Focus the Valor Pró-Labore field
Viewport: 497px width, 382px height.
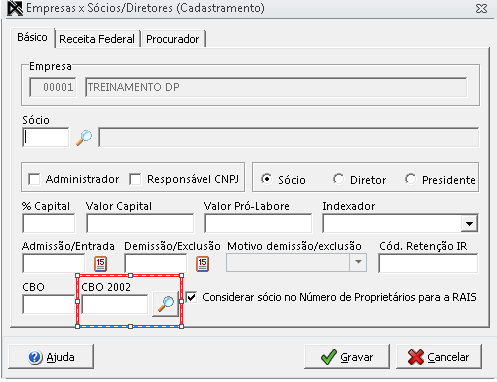click(x=258, y=223)
